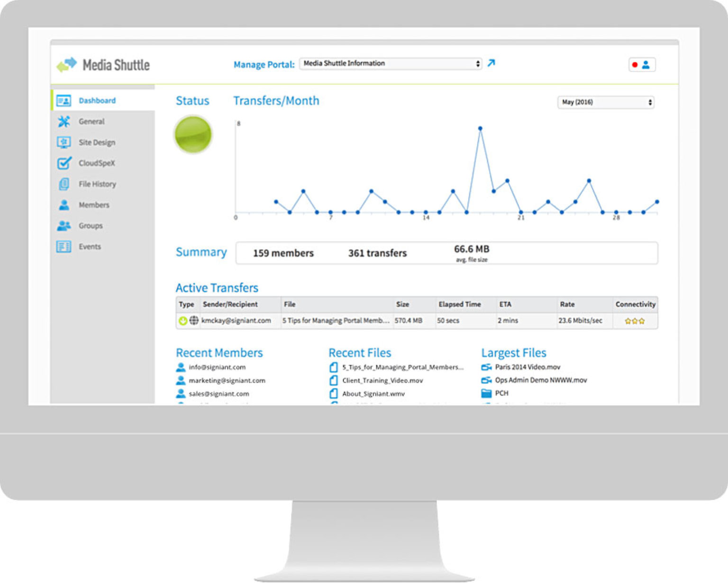
Task: Open info@signiant.com recent member
Action: click(217, 367)
